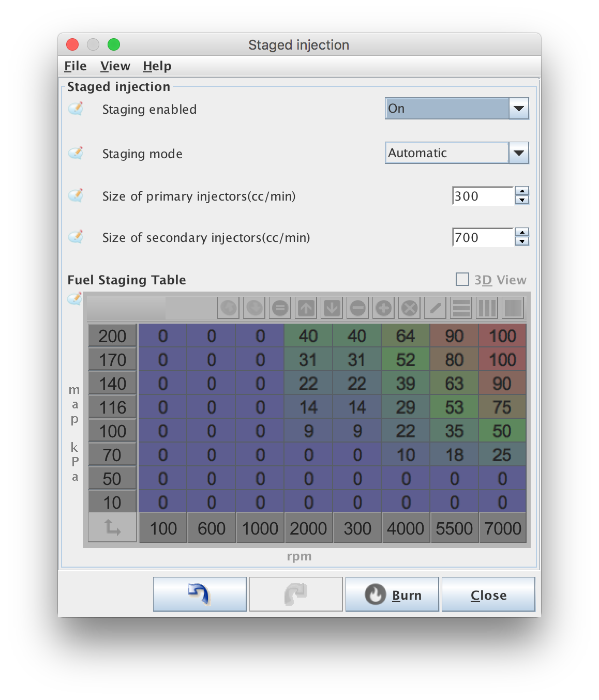This screenshot has width=599, height=700.
Task: Click the vertical-lines interpolate toolbar icon
Action: [487, 308]
